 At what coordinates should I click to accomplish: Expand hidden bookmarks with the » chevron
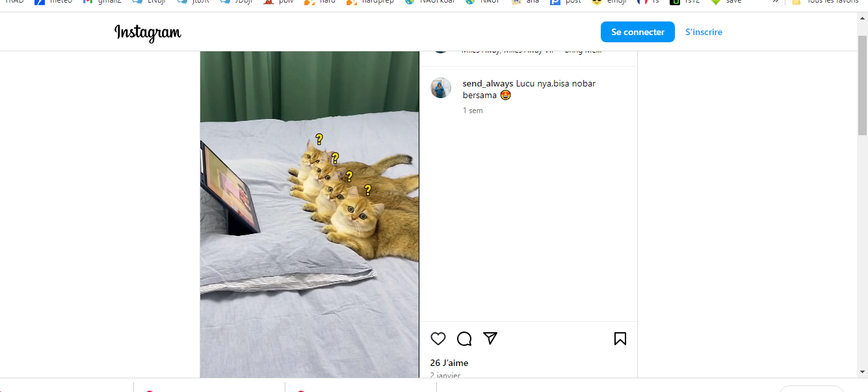point(775,2)
